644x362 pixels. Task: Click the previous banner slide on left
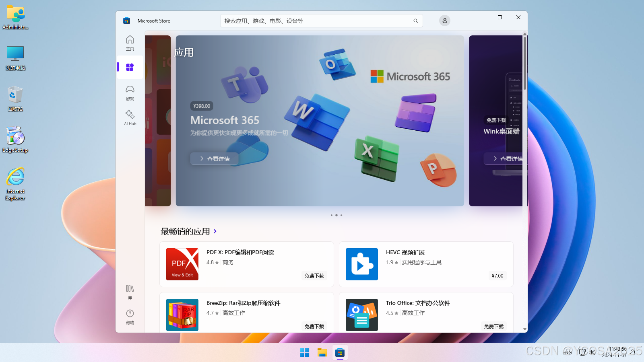pyautogui.click(x=158, y=121)
